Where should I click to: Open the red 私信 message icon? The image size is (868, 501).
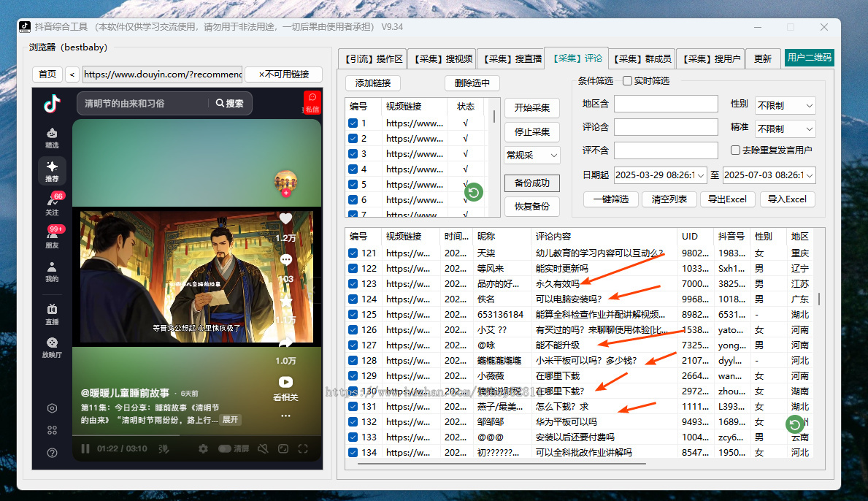pos(312,102)
